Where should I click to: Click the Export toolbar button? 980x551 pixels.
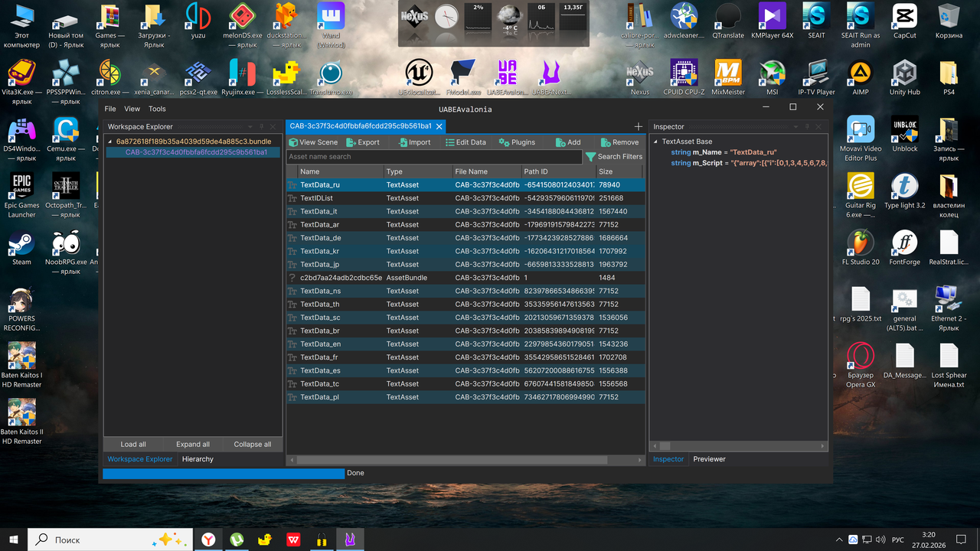point(363,142)
